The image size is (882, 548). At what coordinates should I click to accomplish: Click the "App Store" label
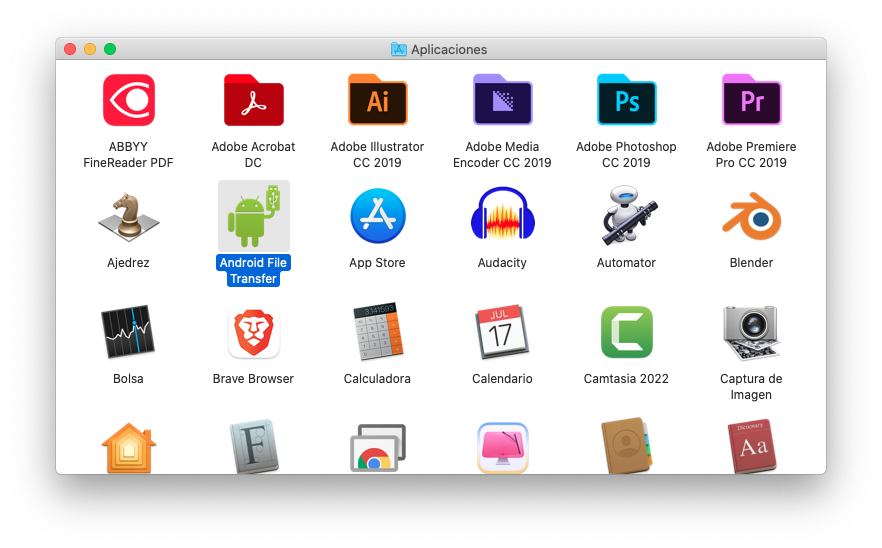377,263
